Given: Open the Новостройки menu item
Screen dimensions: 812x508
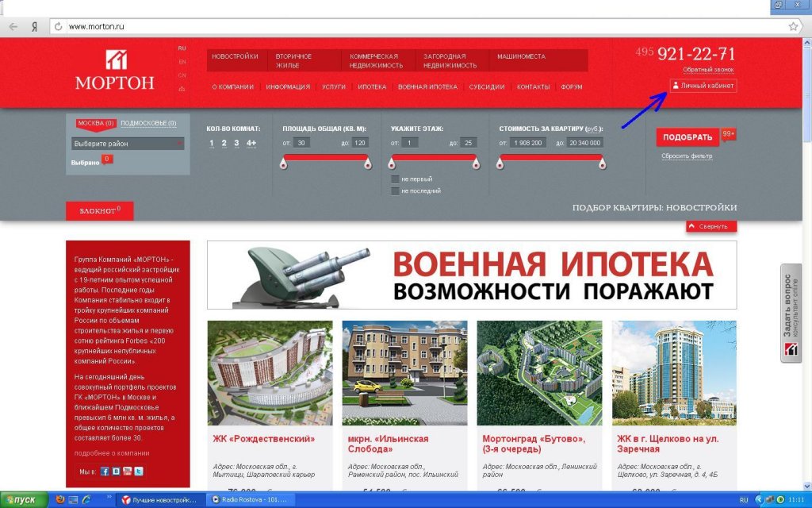Looking at the screenshot, I should point(235,56).
